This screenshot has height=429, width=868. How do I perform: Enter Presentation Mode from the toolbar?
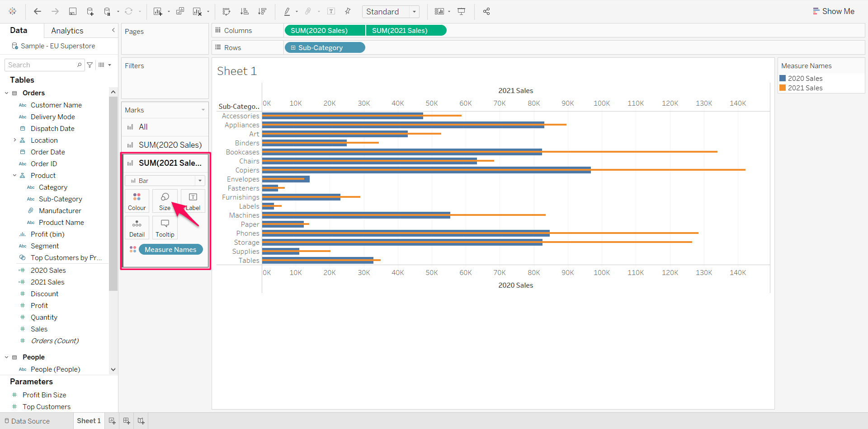pos(461,11)
